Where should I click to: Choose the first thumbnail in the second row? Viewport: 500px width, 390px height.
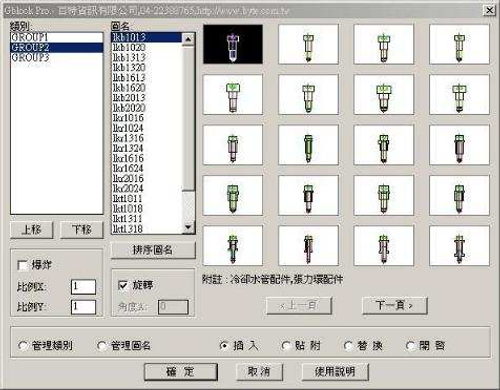click(233, 94)
